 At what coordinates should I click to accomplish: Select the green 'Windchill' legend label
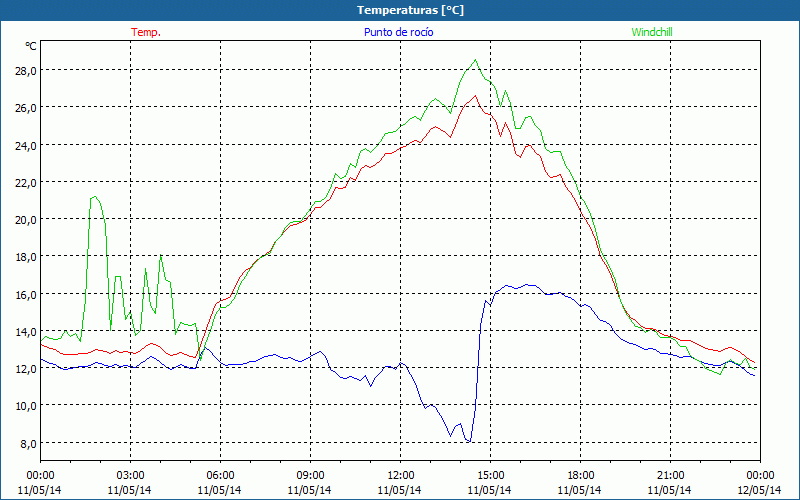coord(652,32)
